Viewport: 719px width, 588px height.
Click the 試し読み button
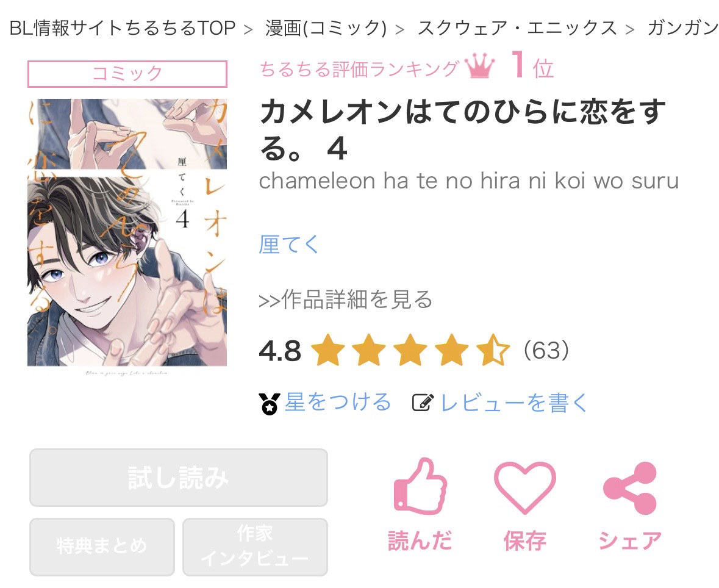coord(178,478)
